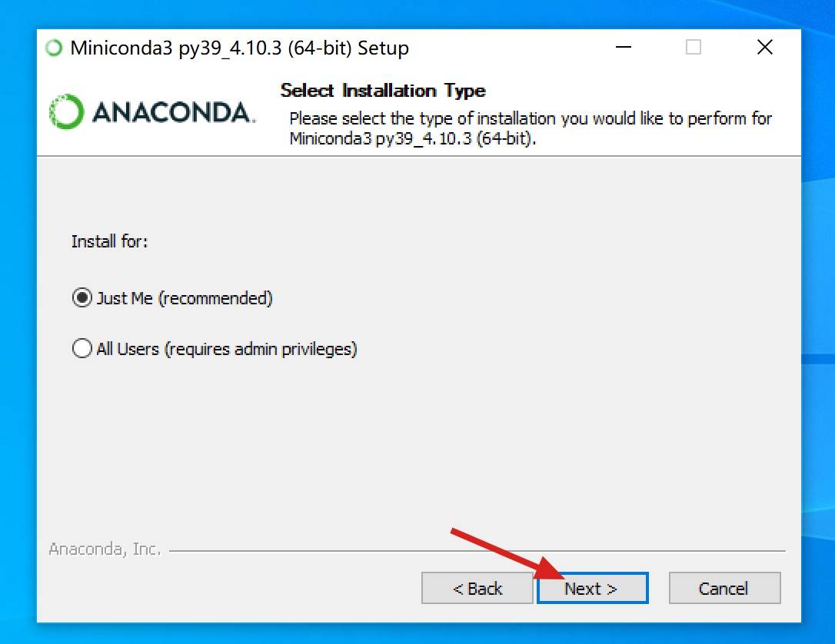
Task: Click the Miniconda3 py39_4.10.3 Setup title text
Action: (240, 48)
